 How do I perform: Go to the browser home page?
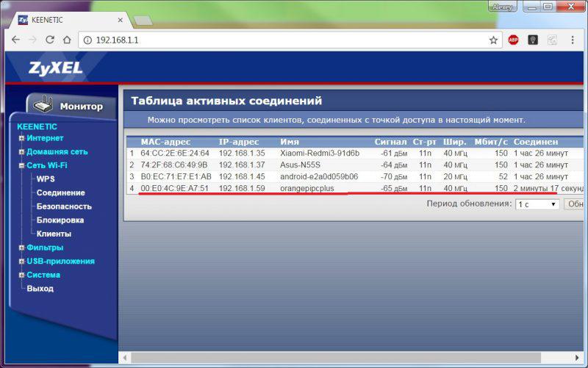point(67,40)
